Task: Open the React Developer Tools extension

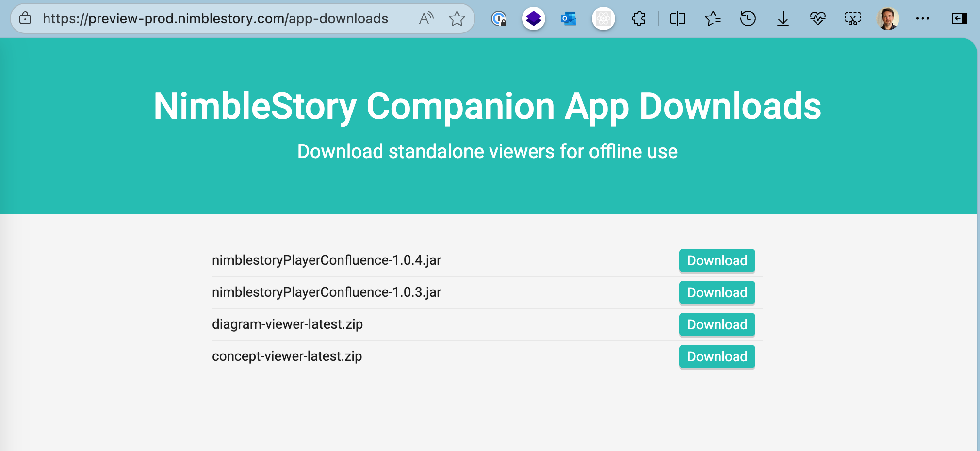Action: click(603, 18)
